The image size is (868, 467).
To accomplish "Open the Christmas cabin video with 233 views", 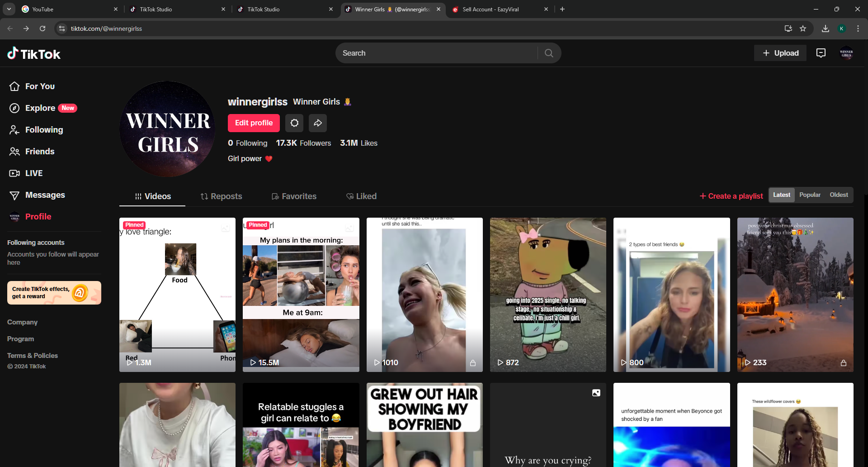I will click(795, 295).
